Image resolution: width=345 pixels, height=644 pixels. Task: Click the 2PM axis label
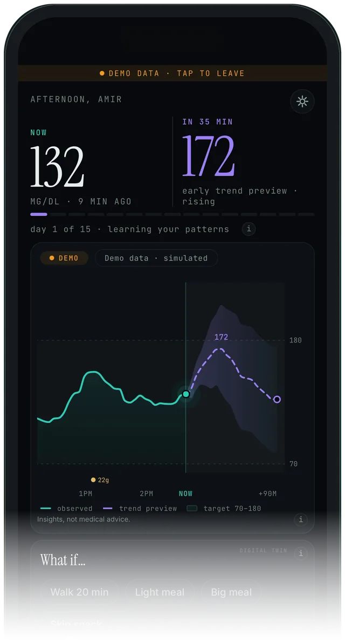[x=146, y=494]
